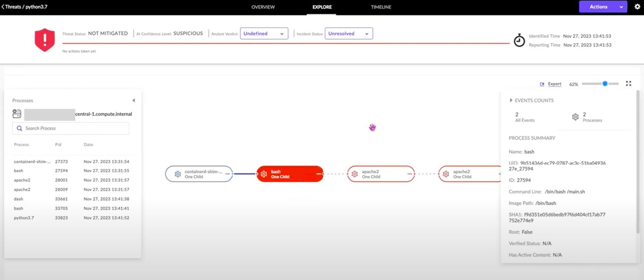The image size is (644, 280).
Task: Click the red threat shield icon
Action: 45,40
